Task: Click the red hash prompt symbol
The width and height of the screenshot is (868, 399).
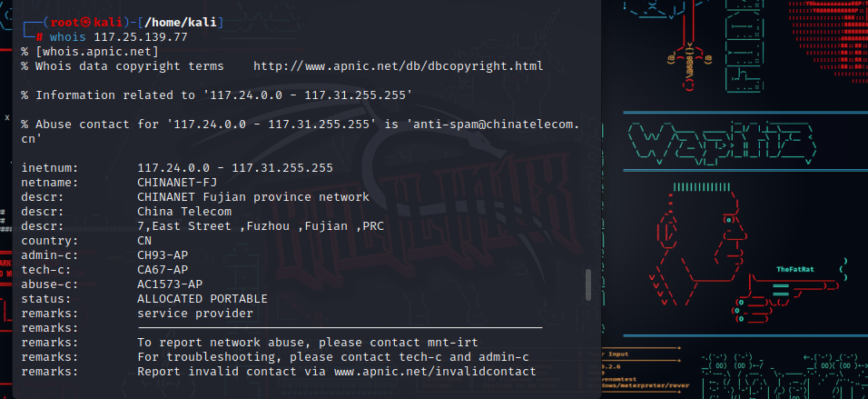Action: tap(40, 36)
